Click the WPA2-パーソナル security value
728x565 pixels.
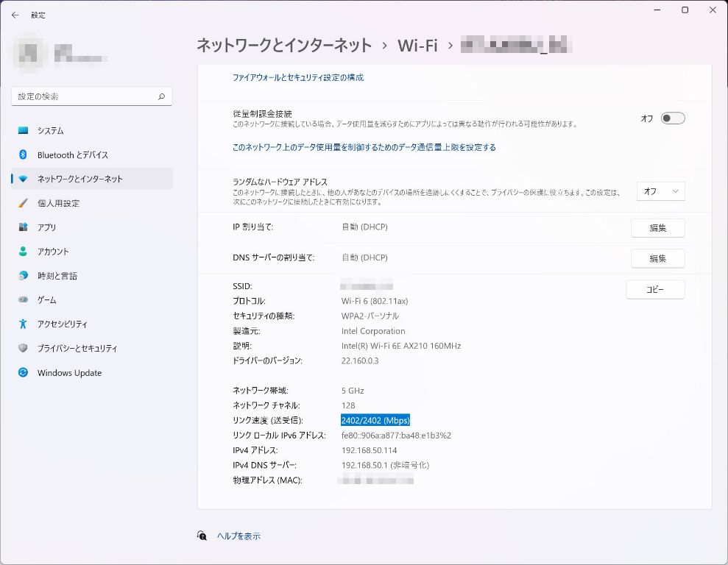370,316
